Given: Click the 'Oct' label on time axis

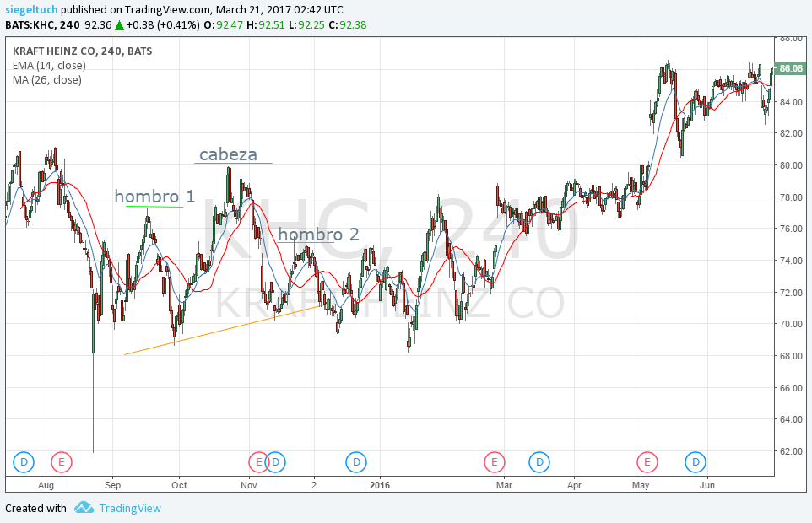Looking at the screenshot, I should tap(179, 485).
